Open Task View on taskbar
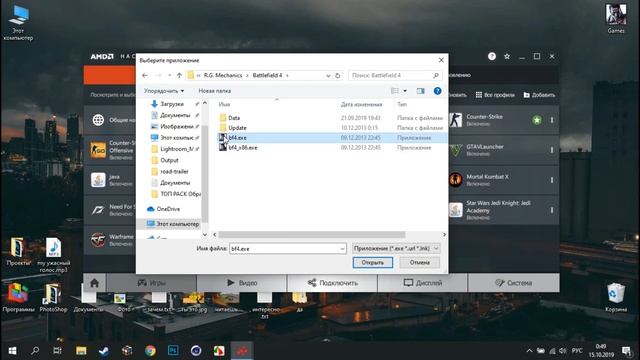 (x=58, y=350)
